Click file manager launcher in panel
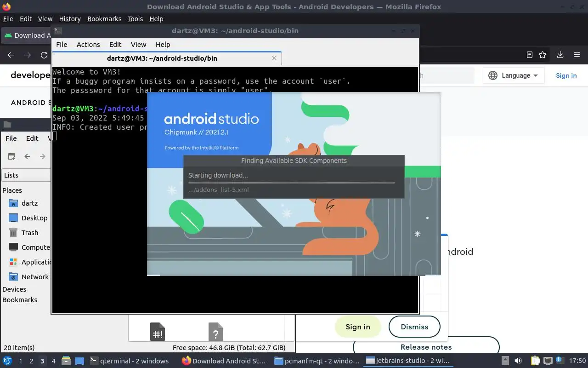 [66, 361]
